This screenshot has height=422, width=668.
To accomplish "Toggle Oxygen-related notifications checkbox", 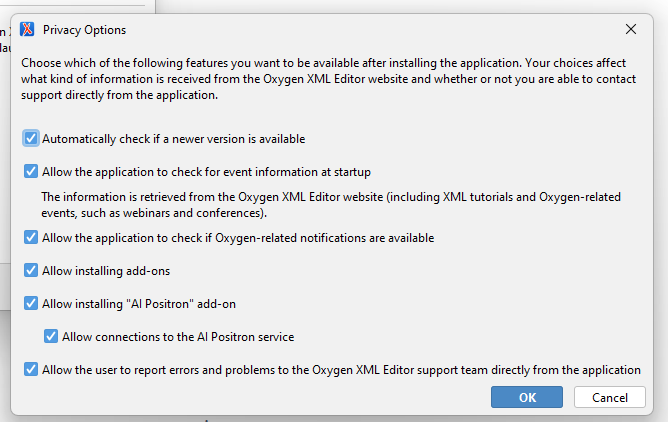I will pyautogui.click(x=31, y=238).
